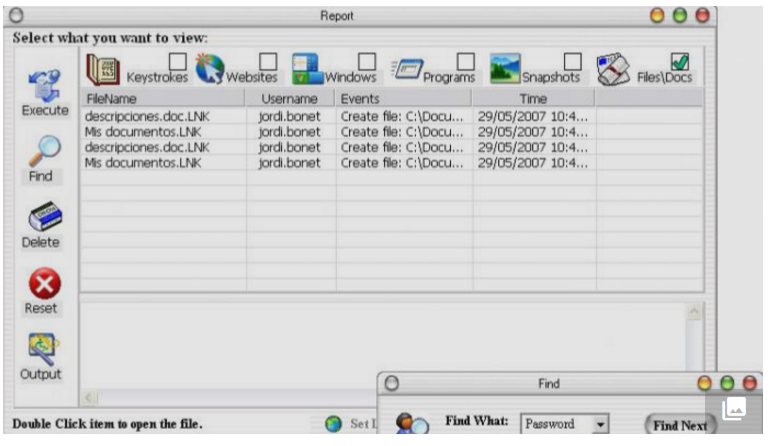The image size is (776, 446).
Task: Click the Websites globe icon
Action: [x=209, y=68]
